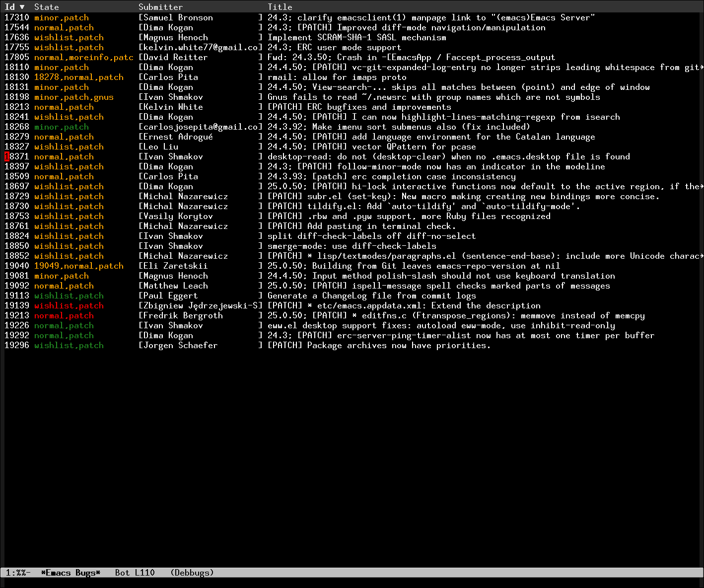Click submitter carlosjosepita@gmail.com

[x=201, y=127]
